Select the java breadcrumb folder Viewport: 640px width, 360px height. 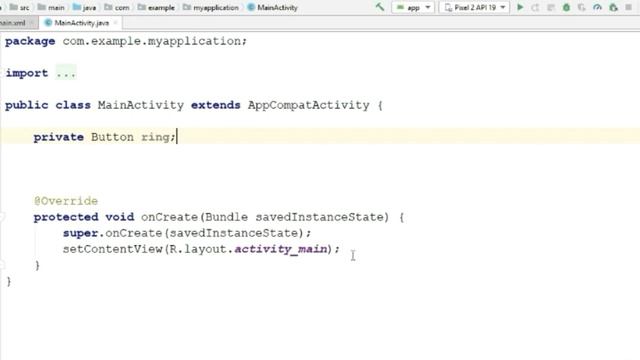pyautogui.click(x=84, y=7)
